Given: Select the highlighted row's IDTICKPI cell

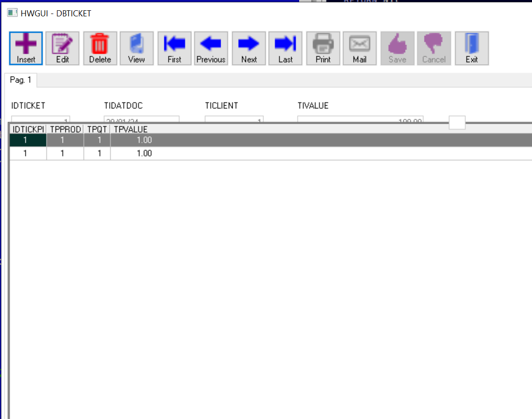Looking at the screenshot, I should (x=28, y=140).
